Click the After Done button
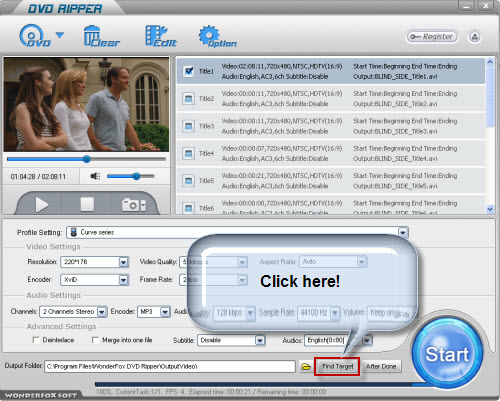 point(381,367)
